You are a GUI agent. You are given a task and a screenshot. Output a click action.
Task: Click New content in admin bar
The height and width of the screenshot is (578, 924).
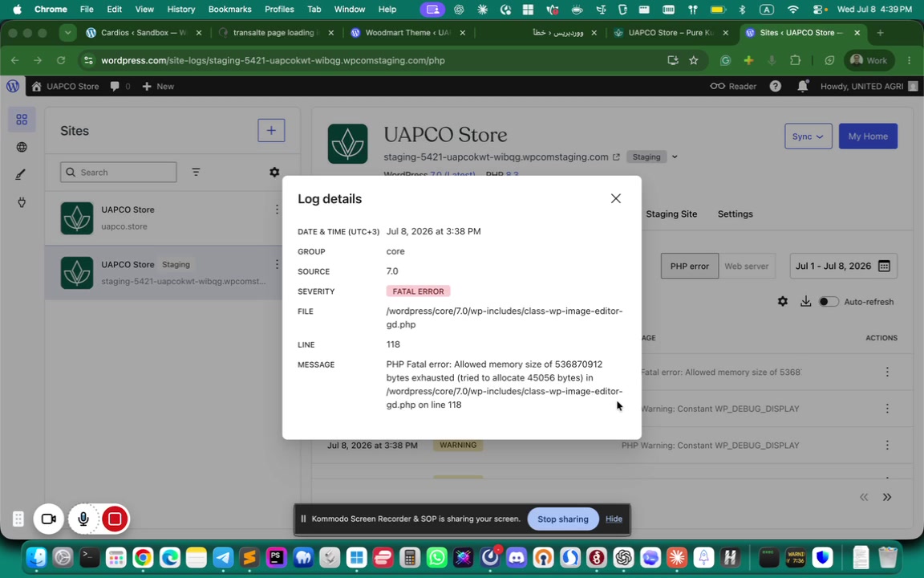click(158, 86)
